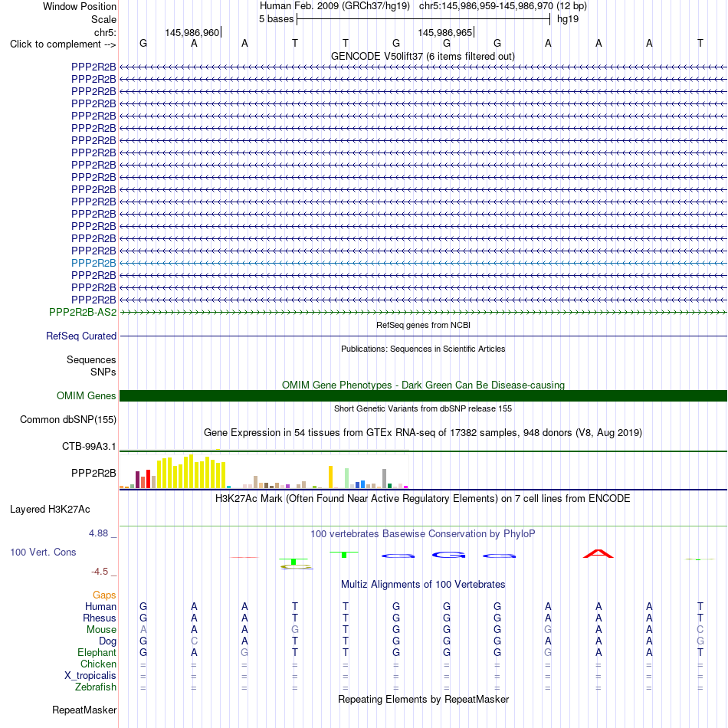Click the GTEx Gene Expression in 54 tissues title
This screenshot has width=728, height=728.
click(422, 433)
